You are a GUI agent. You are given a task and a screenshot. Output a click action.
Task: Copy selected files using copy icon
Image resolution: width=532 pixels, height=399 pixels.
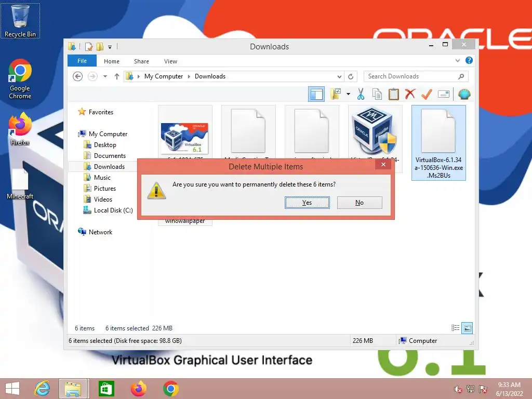pos(377,94)
